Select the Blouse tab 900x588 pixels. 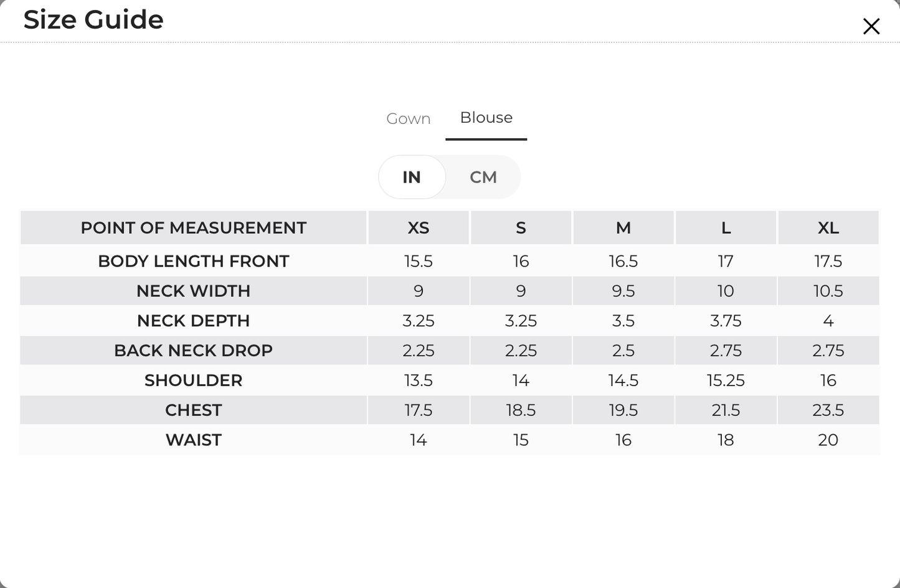click(x=486, y=117)
